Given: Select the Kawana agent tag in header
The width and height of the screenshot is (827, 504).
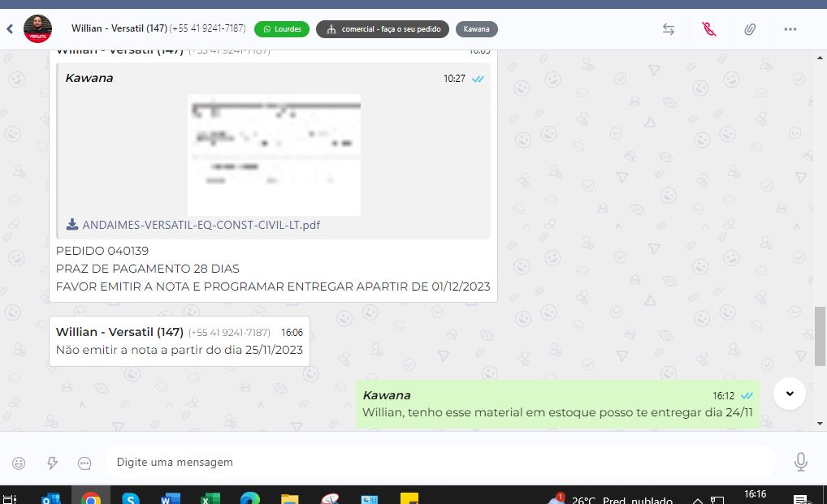Looking at the screenshot, I should pos(476,29).
